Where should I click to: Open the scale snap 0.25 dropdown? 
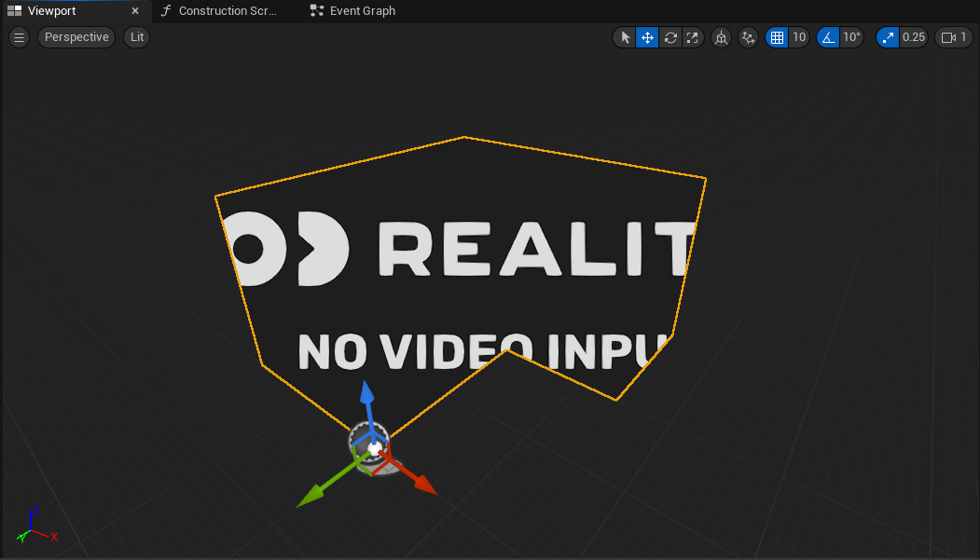(914, 37)
